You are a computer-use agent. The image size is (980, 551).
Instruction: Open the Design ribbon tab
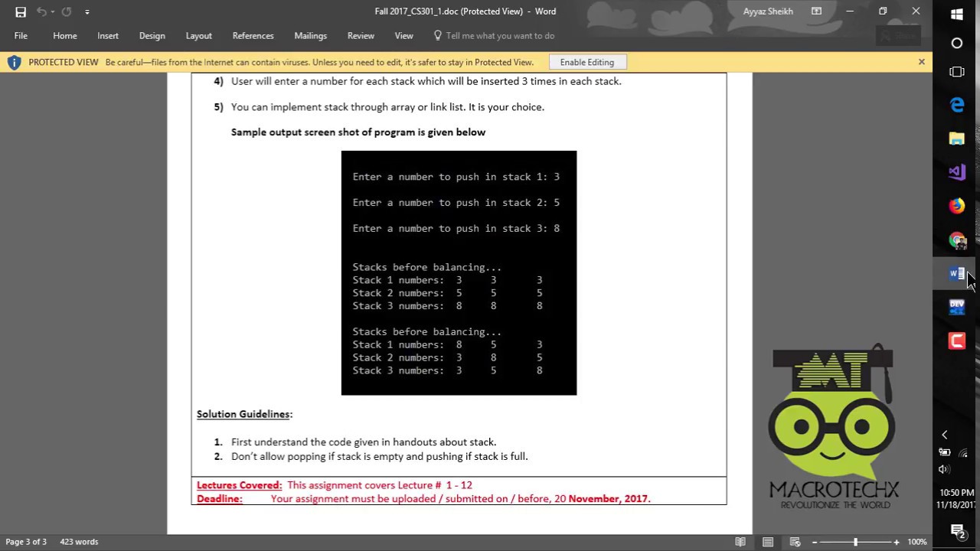point(152,36)
